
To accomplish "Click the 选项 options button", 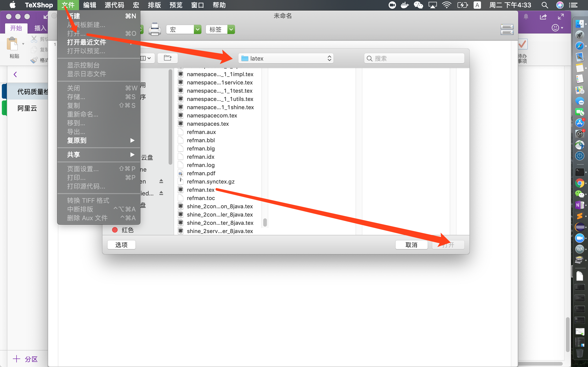I will pyautogui.click(x=121, y=245).
